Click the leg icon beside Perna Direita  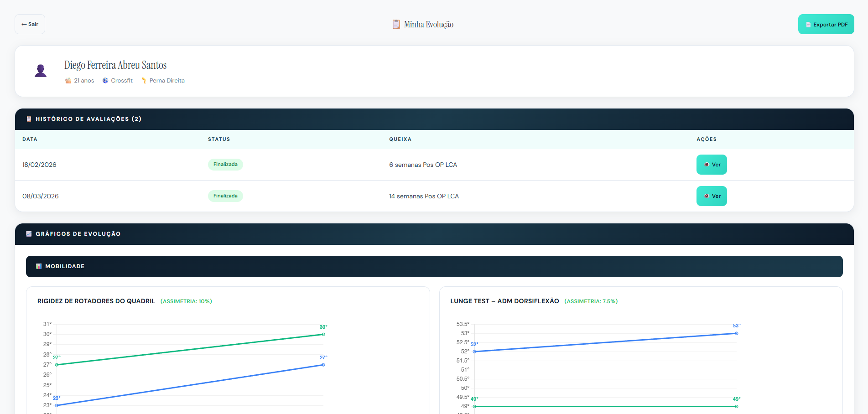pyautogui.click(x=144, y=81)
